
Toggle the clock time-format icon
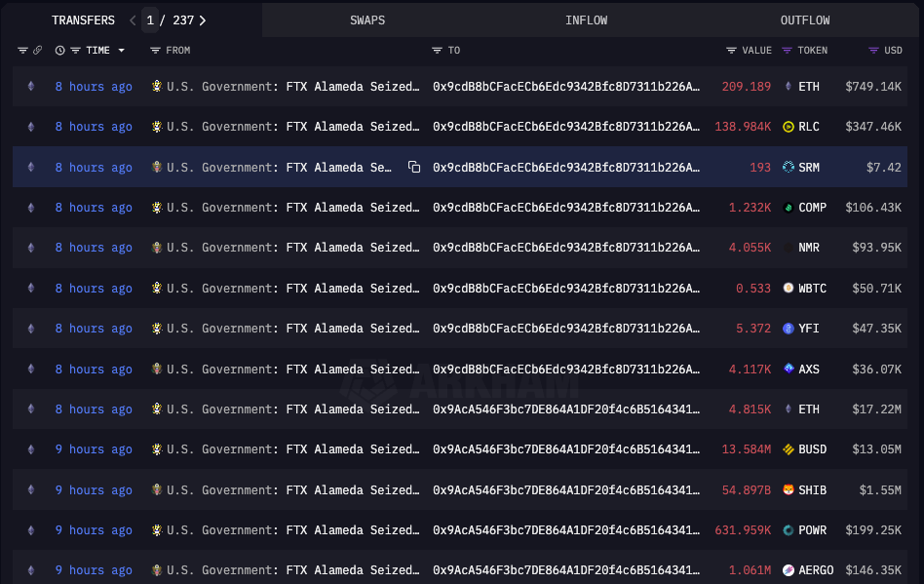59,51
